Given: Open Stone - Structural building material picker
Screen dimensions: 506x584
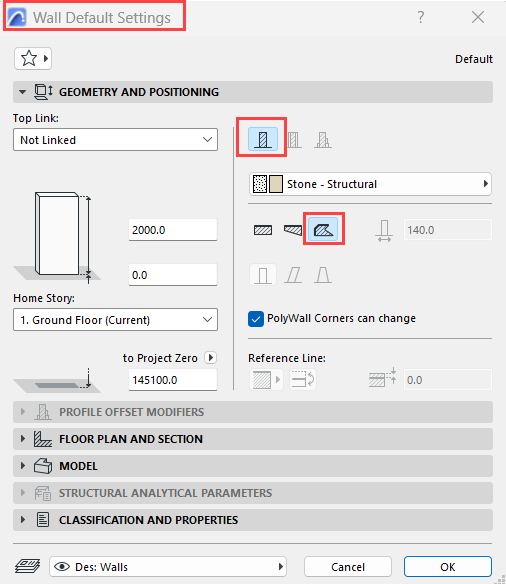Looking at the screenshot, I should (x=370, y=184).
